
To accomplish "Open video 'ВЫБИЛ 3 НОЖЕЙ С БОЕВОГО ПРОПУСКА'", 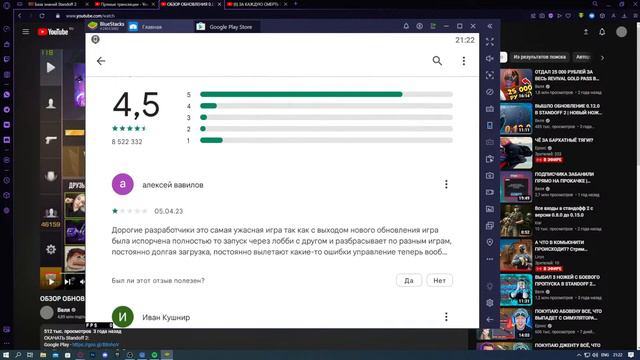I will 567,280.
